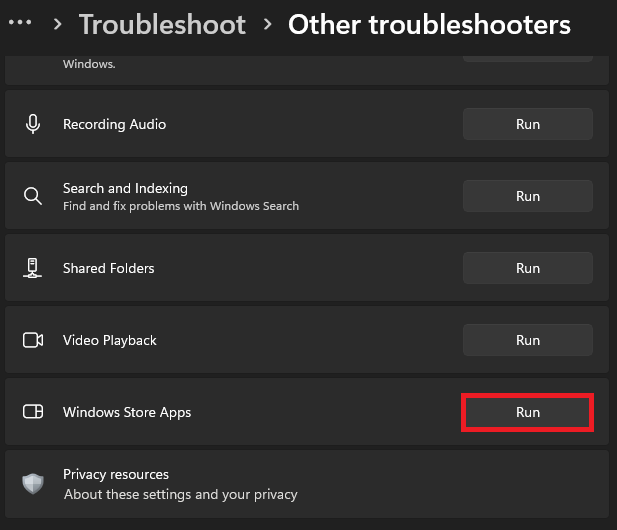Go back to Troubleshoot breadcrumb

coord(162,24)
